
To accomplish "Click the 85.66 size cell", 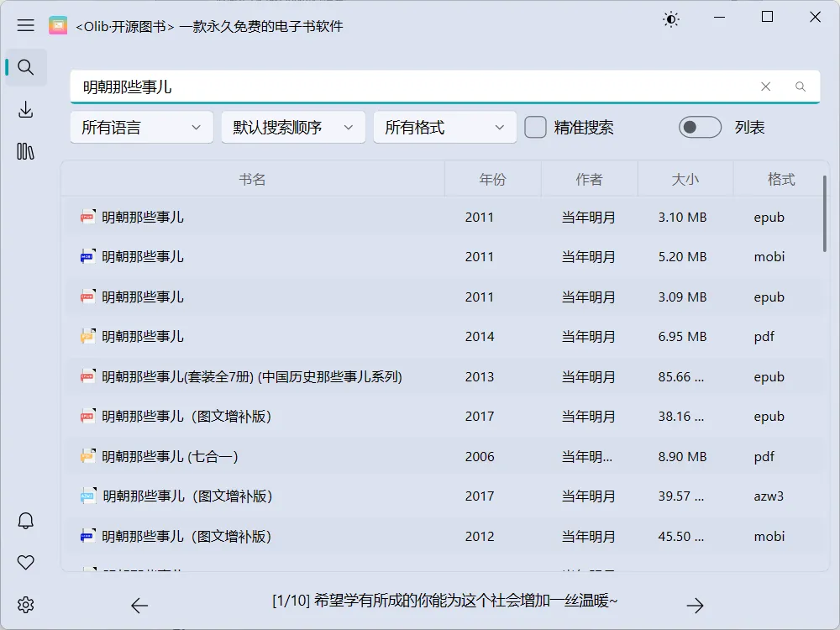I will click(x=681, y=376).
